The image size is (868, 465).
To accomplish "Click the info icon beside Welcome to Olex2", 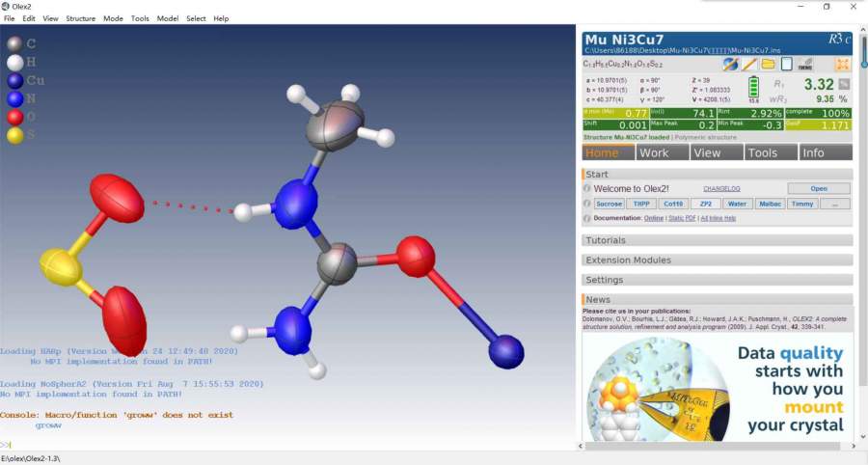I will [586, 189].
